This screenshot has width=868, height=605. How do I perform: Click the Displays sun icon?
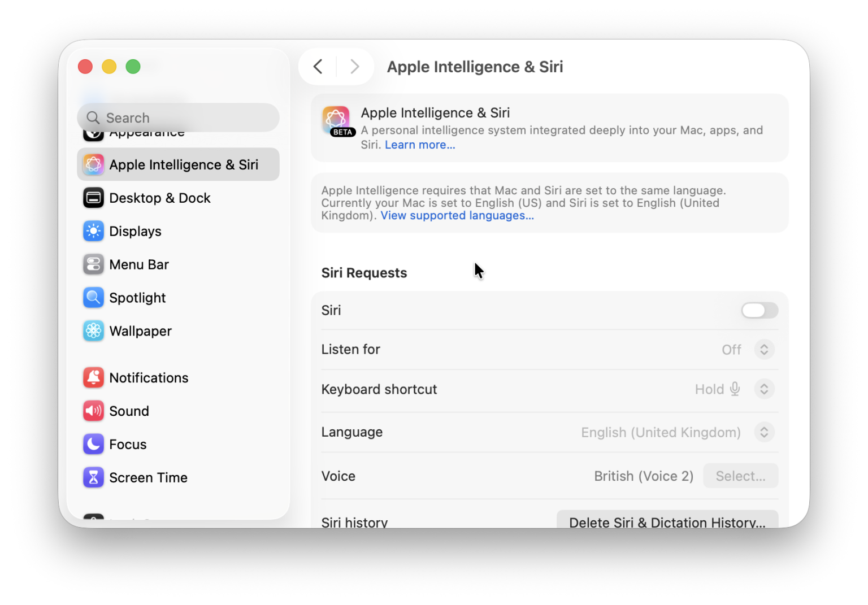[x=93, y=231]
